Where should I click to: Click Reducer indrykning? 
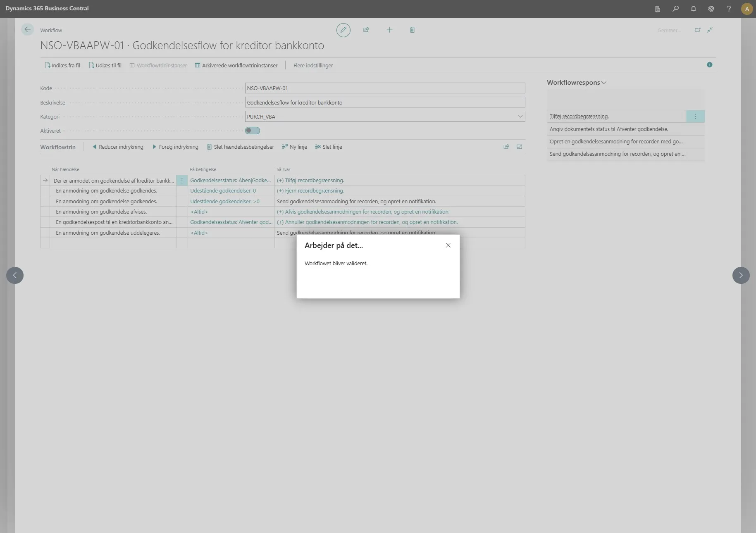coord(118,147)
